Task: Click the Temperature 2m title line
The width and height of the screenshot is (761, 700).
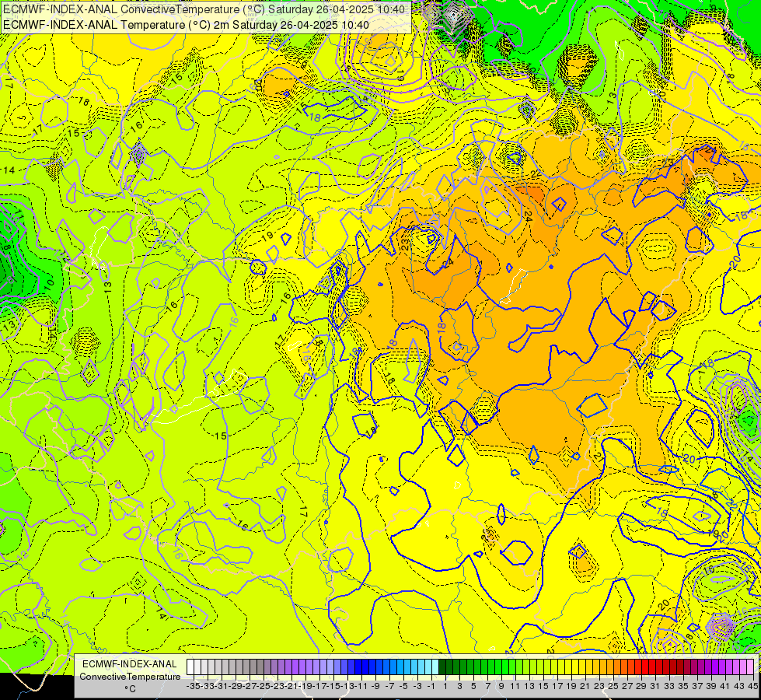Action: pos(186,25)
